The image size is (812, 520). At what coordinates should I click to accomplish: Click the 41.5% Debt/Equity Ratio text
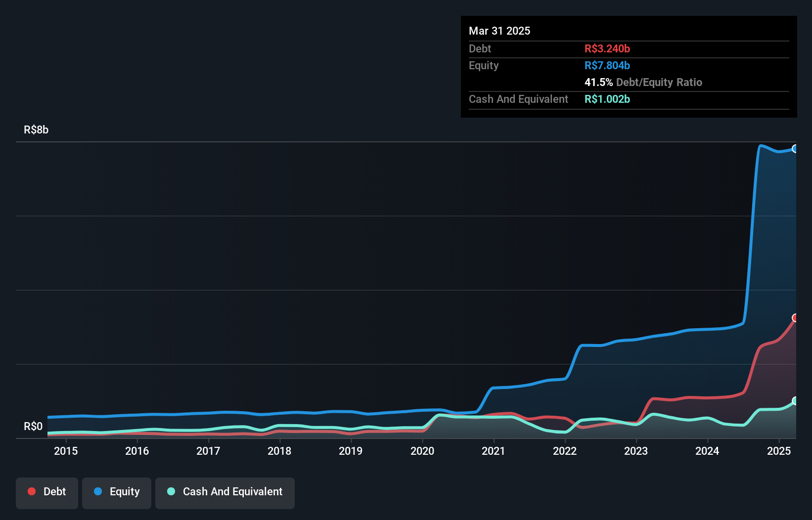click(x=643, y=82)
